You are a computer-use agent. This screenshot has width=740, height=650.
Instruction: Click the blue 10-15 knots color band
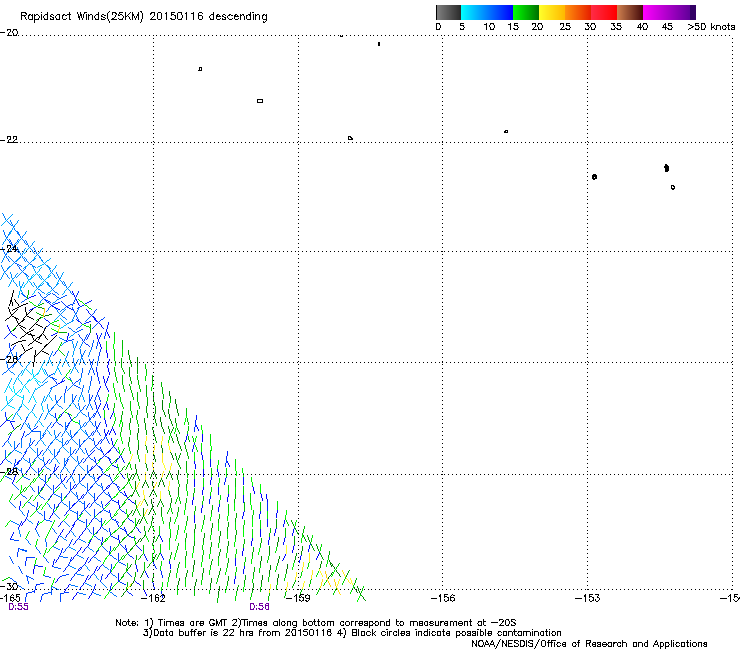coord(499,12)
